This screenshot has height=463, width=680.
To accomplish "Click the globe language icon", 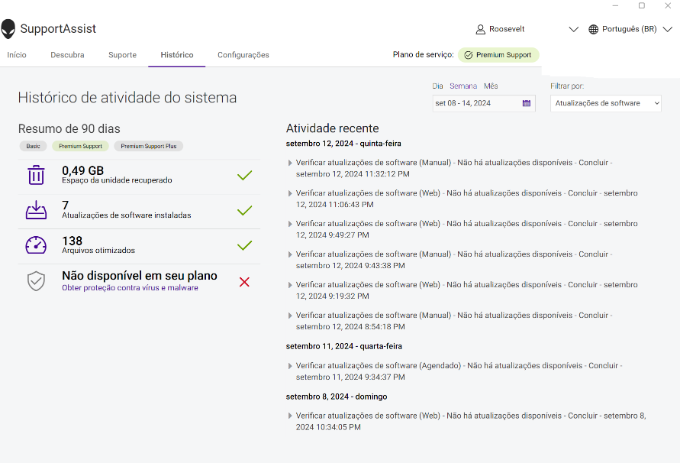I will click(593, 29).
